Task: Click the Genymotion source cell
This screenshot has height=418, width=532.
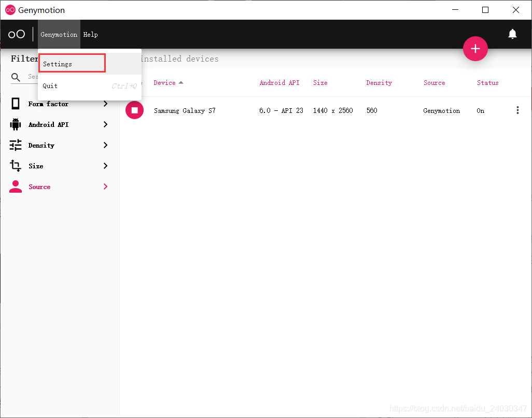Action: 441,110
